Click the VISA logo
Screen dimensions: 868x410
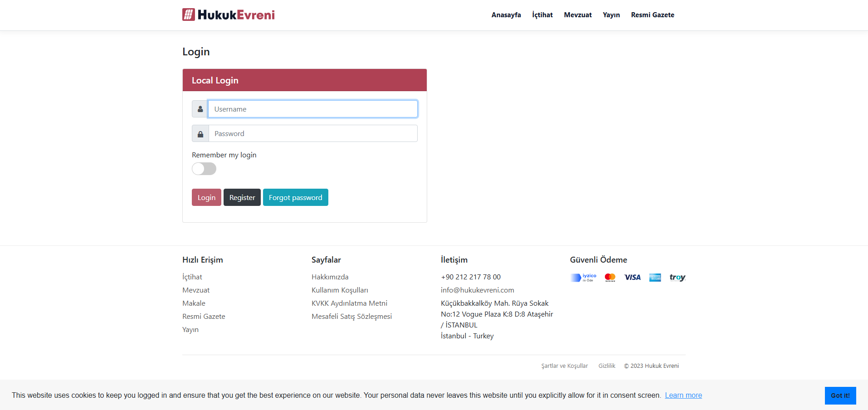pyautogui.click(x=632, y=278)
